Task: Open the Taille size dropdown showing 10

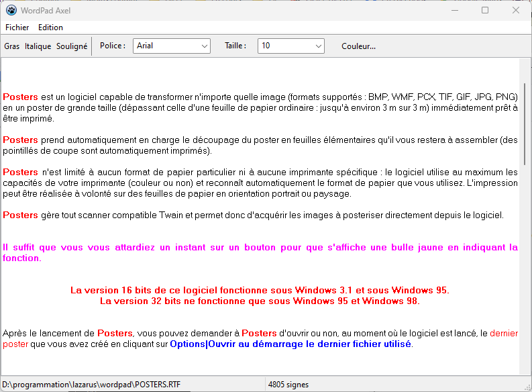Action: pos(290,46)
